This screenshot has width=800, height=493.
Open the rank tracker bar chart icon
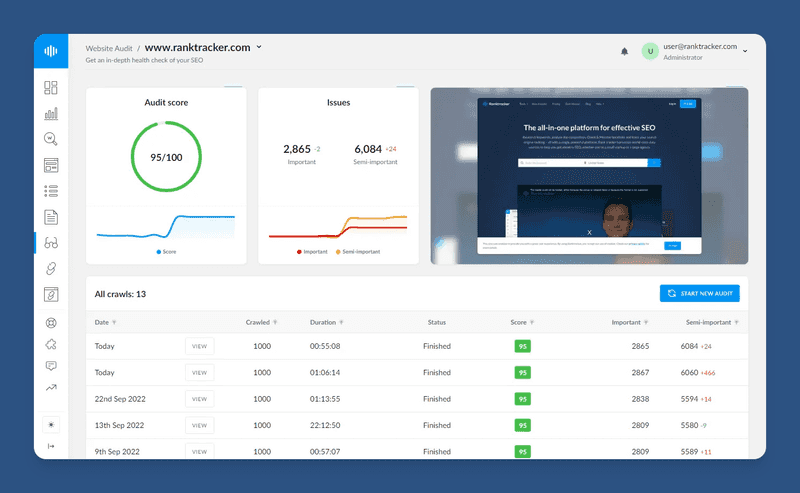[x=51, y=113]
